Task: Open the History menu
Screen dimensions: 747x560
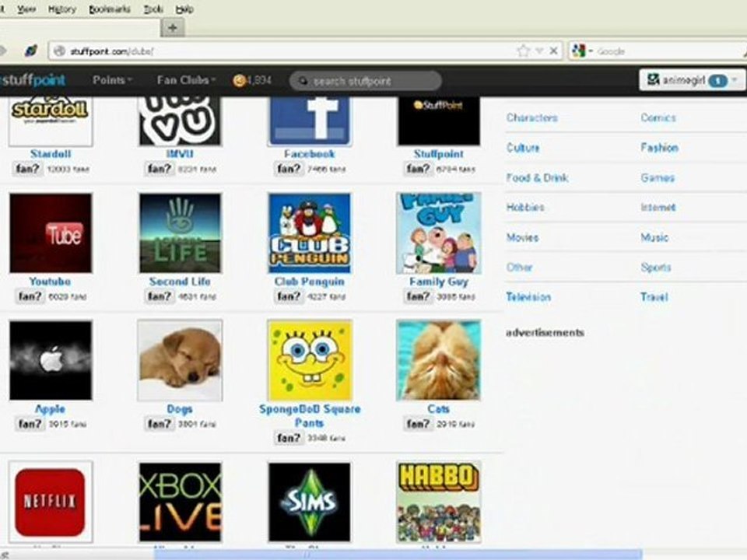Action: pyautogui.click(x=62, y=9)
